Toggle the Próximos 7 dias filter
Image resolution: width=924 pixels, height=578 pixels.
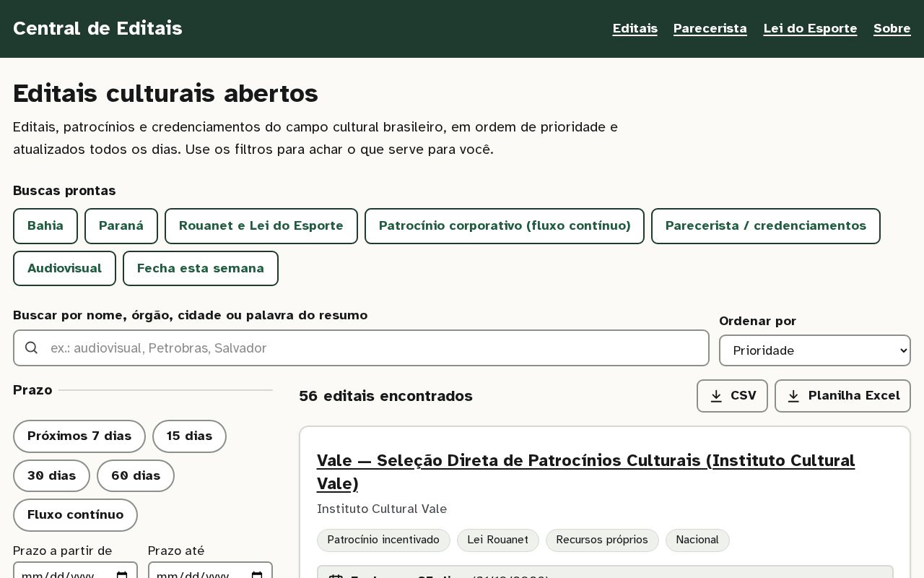[x=79, y=436]
